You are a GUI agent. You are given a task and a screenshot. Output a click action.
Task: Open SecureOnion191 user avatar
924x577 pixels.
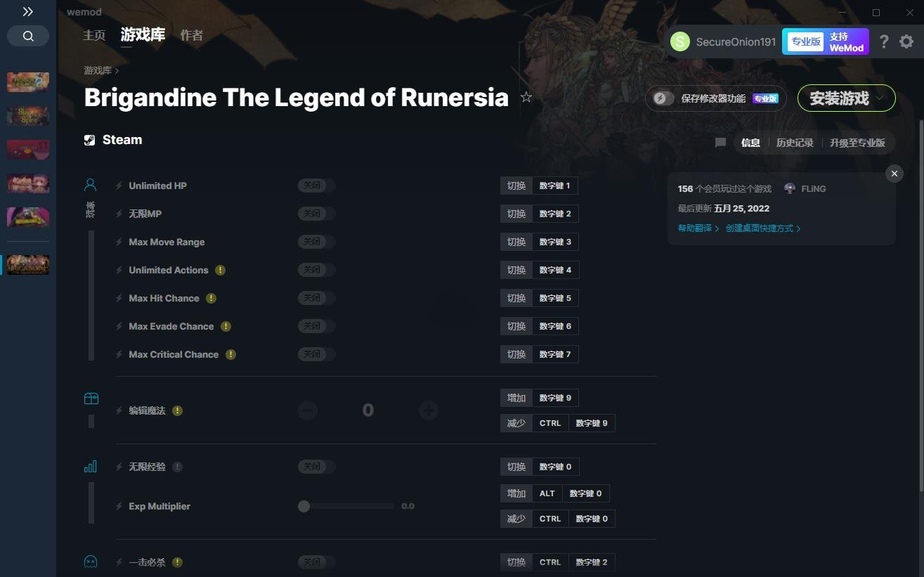[x=680, y=41]
